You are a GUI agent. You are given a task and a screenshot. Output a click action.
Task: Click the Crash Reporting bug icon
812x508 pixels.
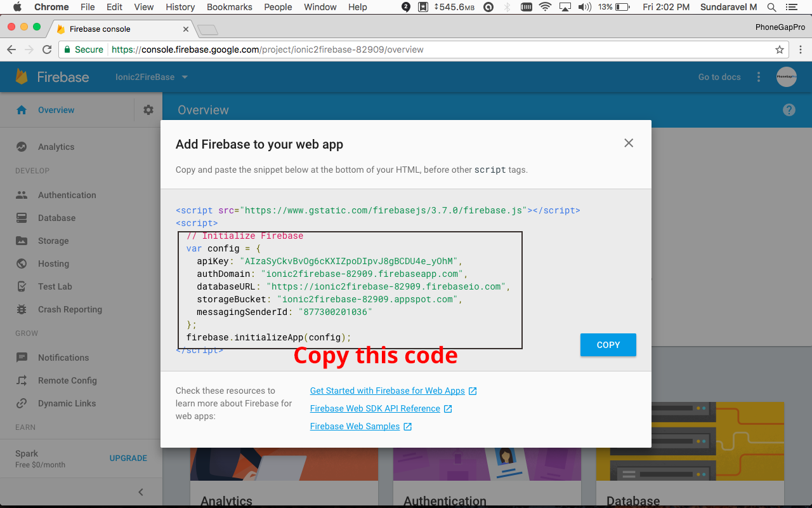22,309
